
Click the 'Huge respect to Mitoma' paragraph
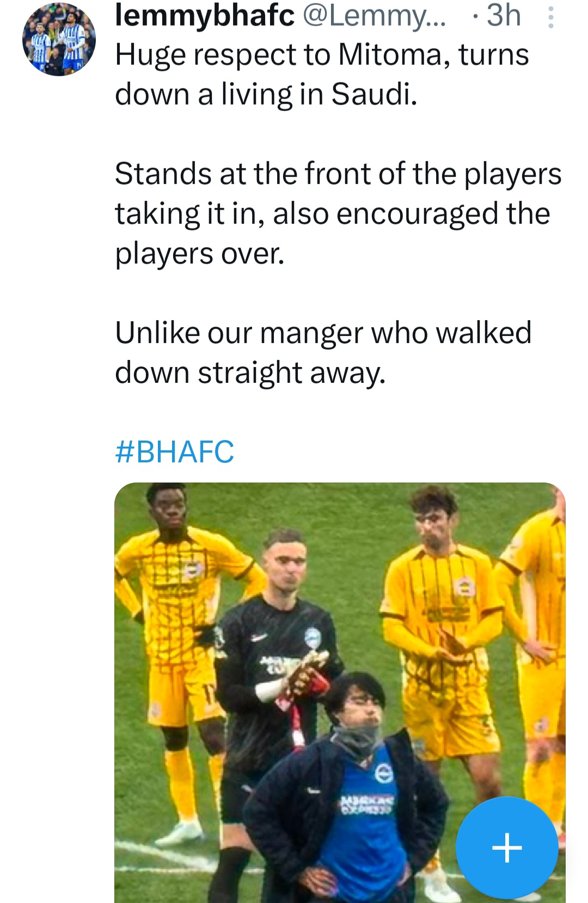[322, 74]
